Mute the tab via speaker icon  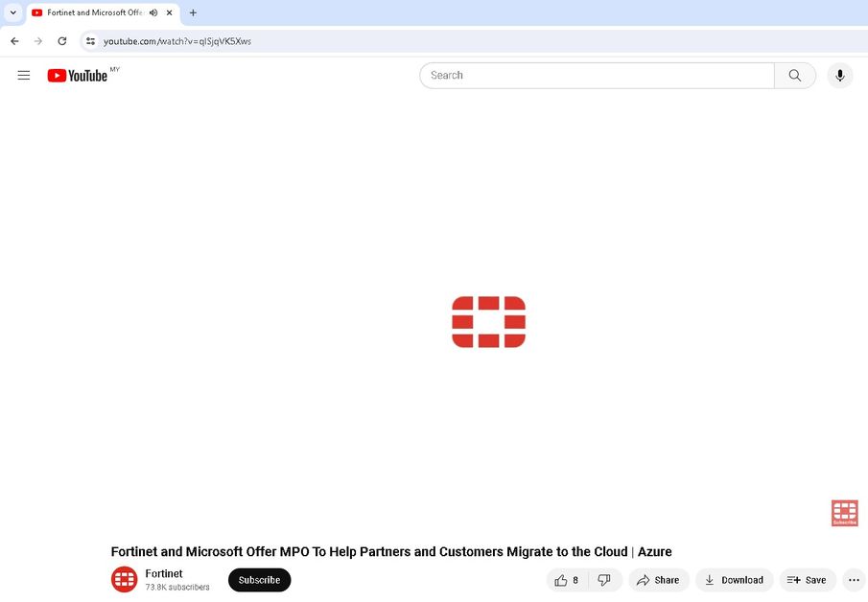(153, 12)
